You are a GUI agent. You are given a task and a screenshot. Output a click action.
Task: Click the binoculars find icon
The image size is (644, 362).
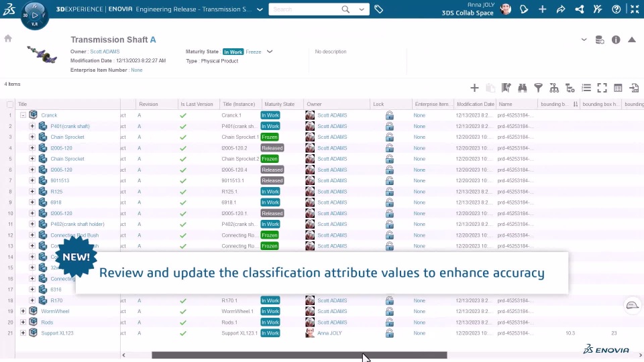coord(523,88)
